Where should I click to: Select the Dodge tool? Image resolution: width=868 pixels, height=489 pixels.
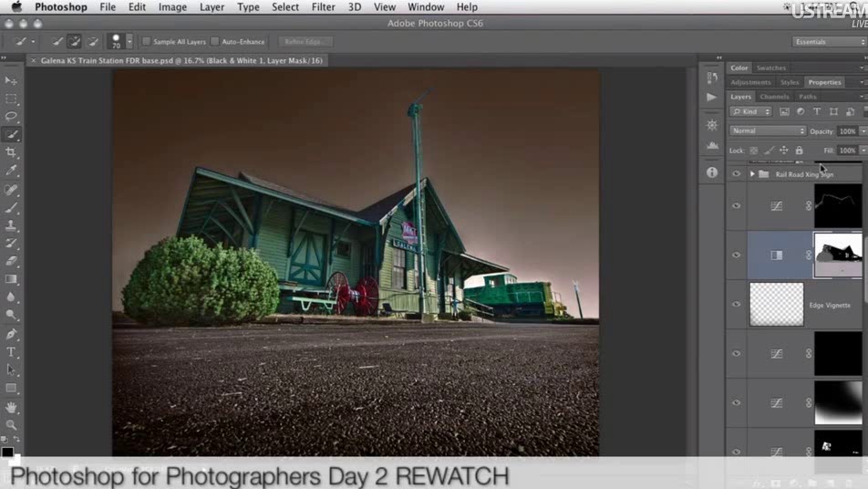click(x=11, y=315)
